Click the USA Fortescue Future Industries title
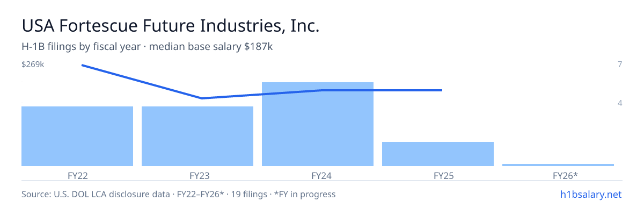This screenshot has width=644, height=215. (x=171, y=26)
